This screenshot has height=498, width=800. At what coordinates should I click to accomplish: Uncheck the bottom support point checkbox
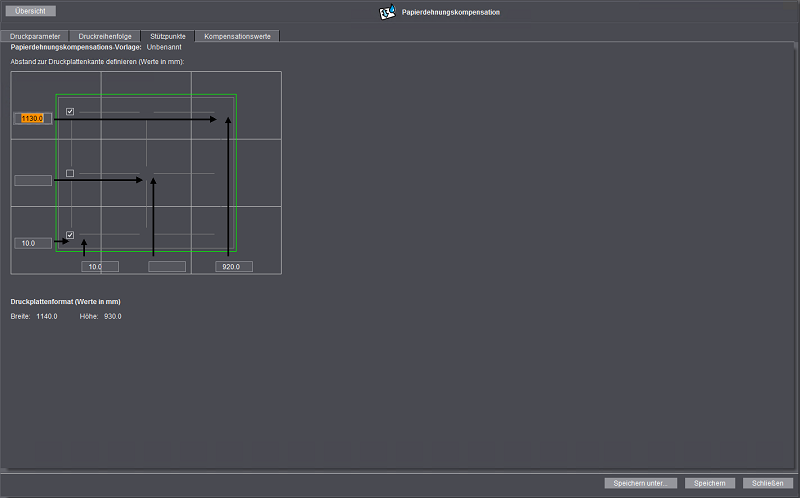[70, 235]
